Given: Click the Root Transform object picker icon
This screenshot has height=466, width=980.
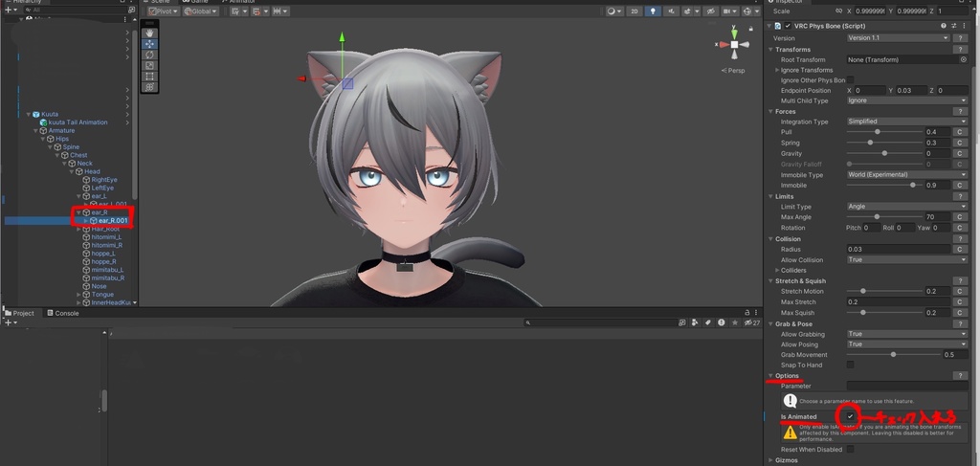Looking at the screenshot, I should click(x=963, y=59).
